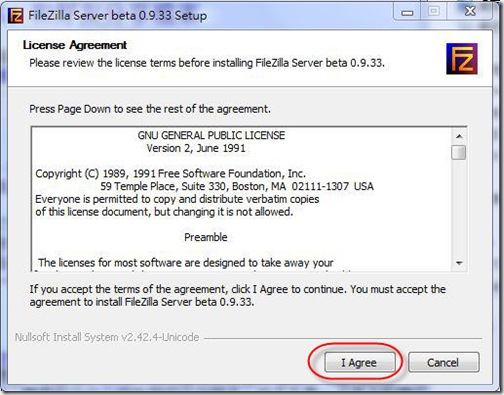Click 'of this license document' line
This screenshot has height=395, width=504.
coord(164,212)
